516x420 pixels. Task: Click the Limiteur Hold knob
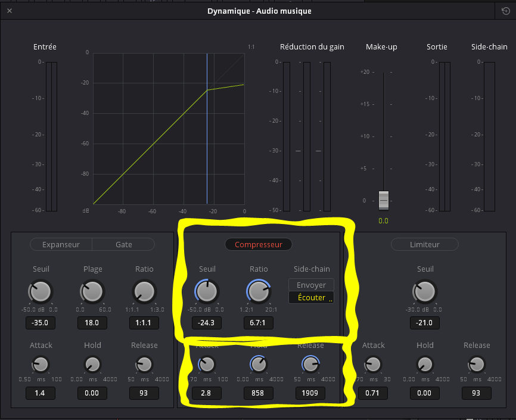[x=425, y=365]
